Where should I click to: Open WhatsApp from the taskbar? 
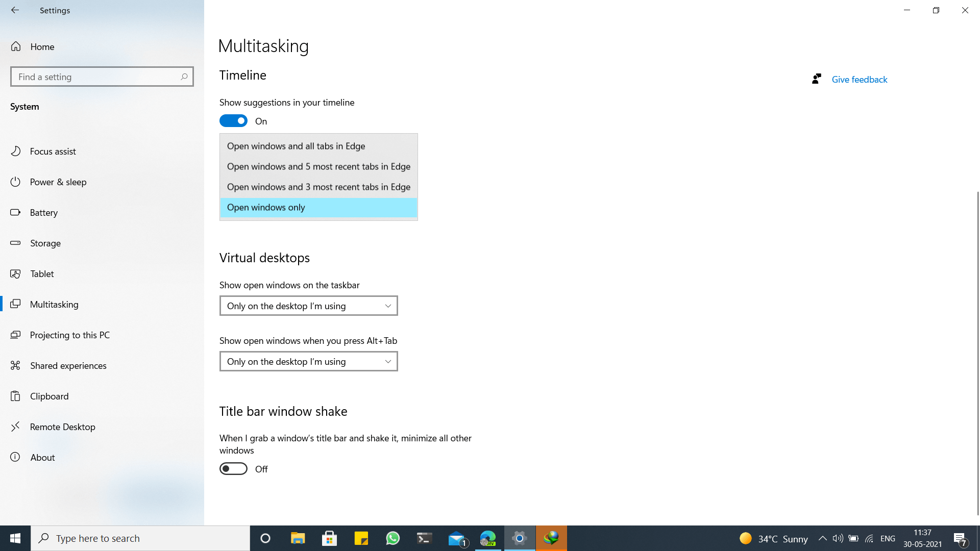tap(393, 538)
